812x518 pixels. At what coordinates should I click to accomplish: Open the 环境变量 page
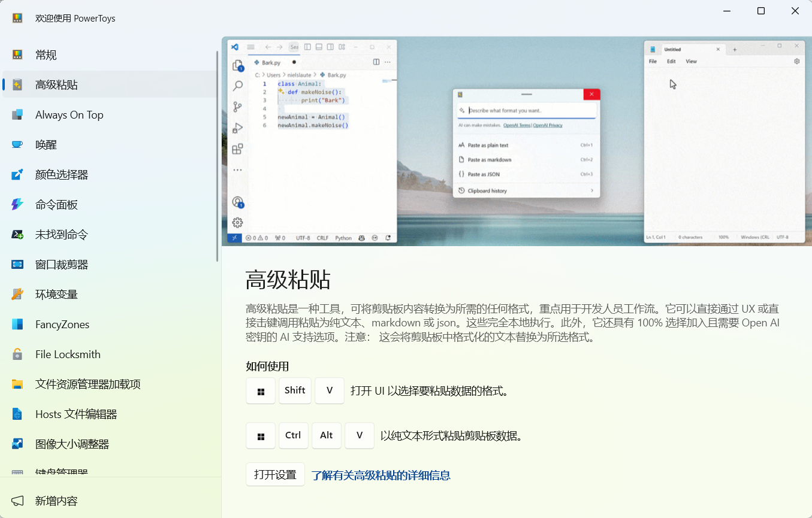(x=109, y=295)
